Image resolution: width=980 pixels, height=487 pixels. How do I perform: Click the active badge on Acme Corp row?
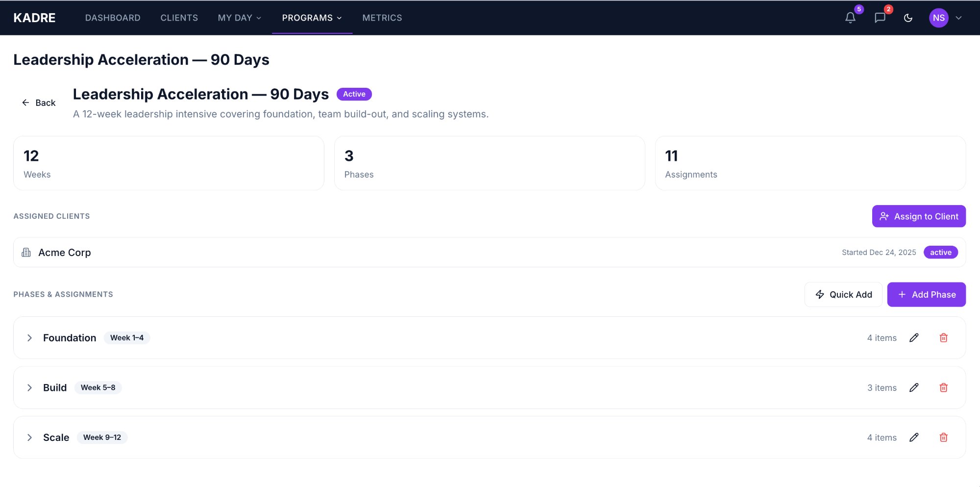[940, 252]
